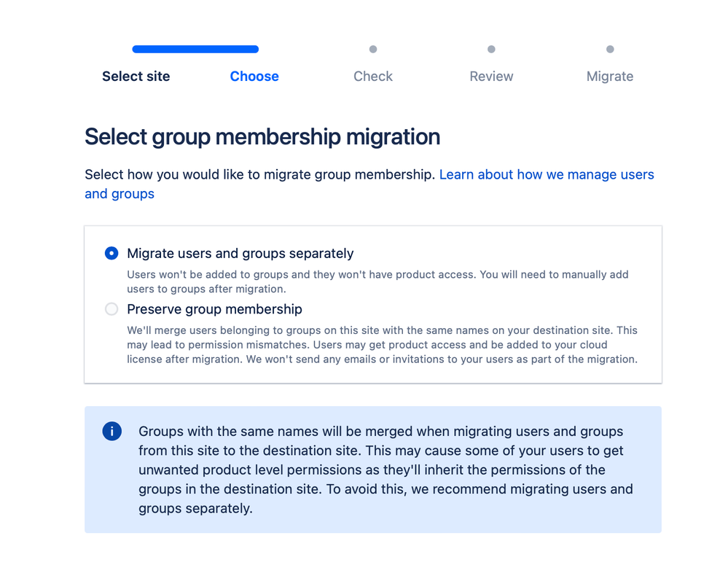Viewport: 728px width, 565px height.
Task: Click Preserve group membership label text
Action: [214, 309]
